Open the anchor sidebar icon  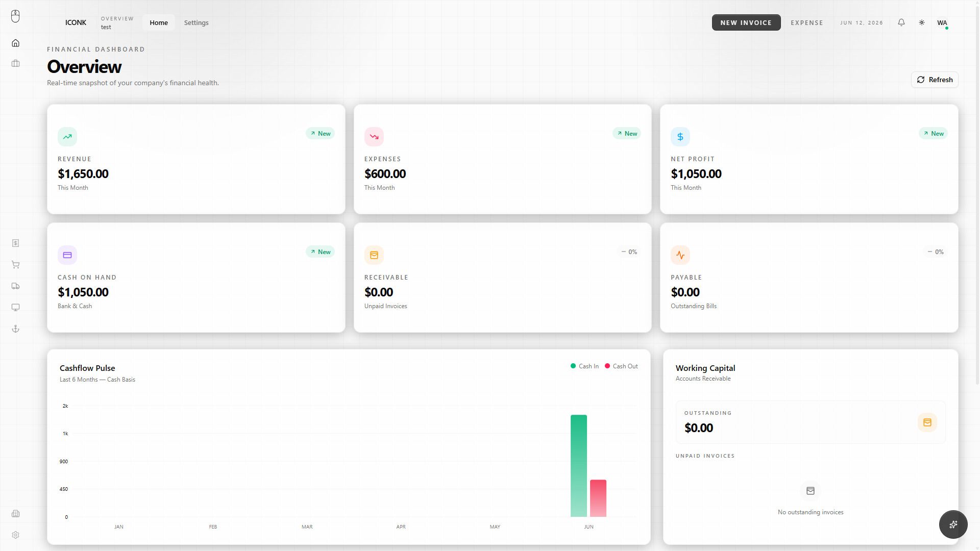15,329
